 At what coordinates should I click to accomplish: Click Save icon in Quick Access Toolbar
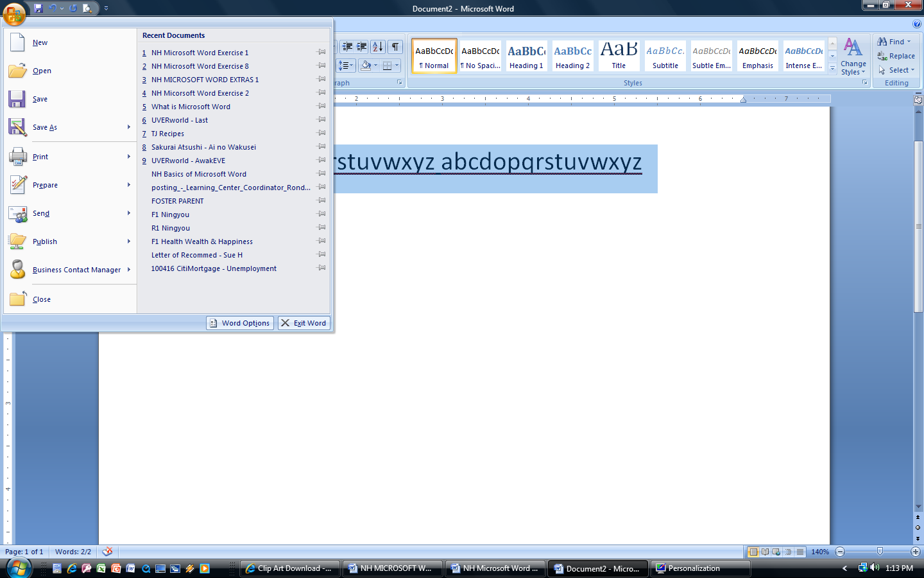tap(38, 8)
